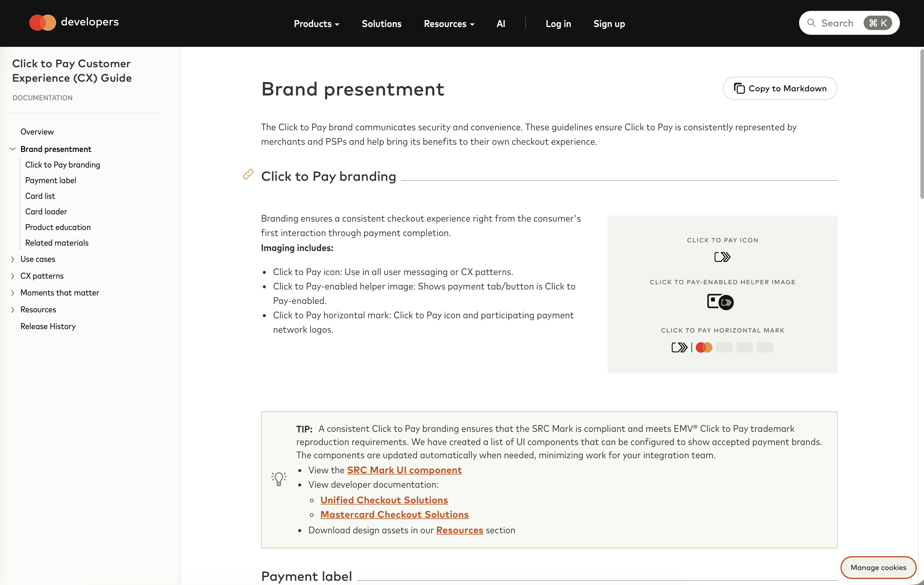
Task: Open the AI nav item
Action: [501, 24]
